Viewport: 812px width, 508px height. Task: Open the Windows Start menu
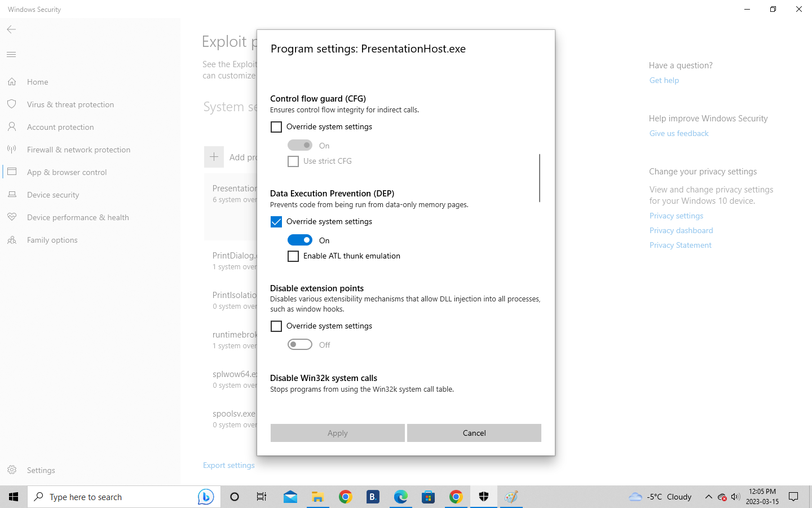14,497
